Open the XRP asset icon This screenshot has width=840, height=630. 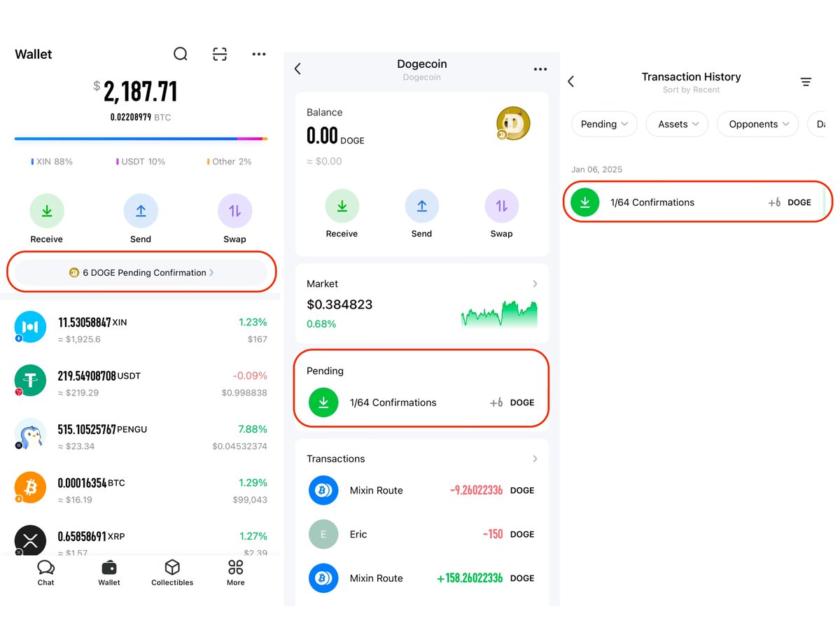[x=30, y=540]
